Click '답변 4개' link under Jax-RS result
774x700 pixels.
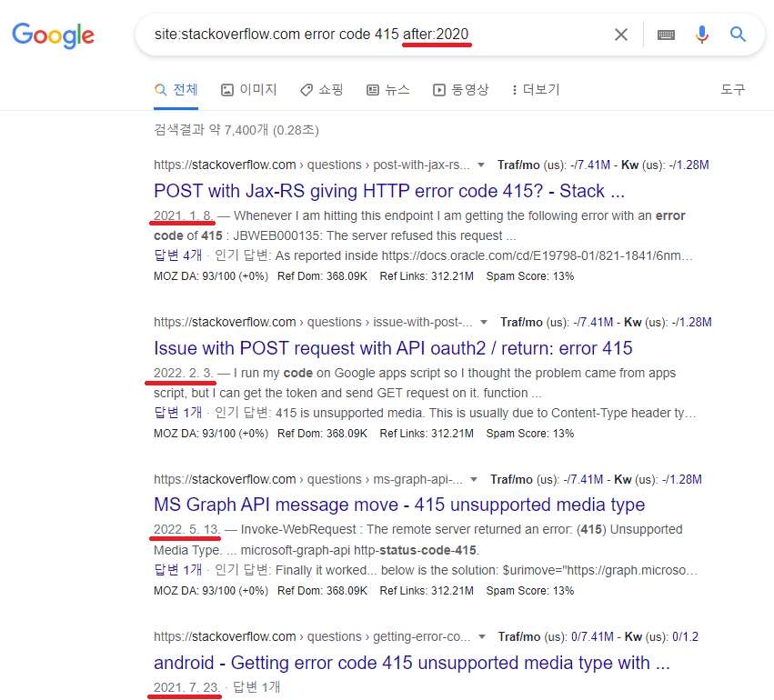click(177, 255)
